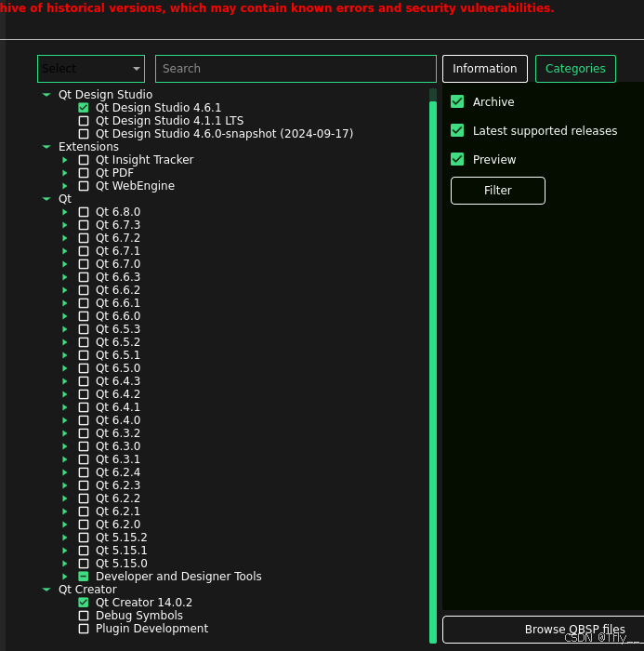This screenshot has width=644, height=651.
Task: Select the Qt 6.7.2 row label
Action: pyautogui.click(x=118, y=238)
